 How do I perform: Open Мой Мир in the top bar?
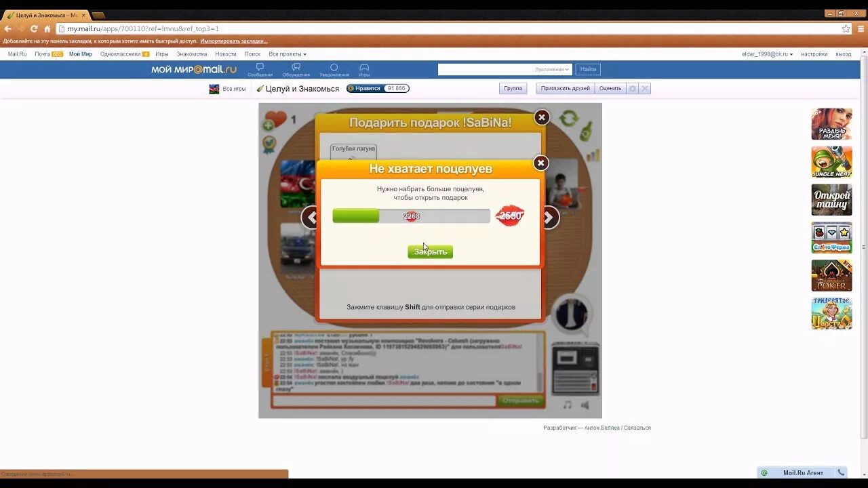pyautogui.click(x=81, y=54)
